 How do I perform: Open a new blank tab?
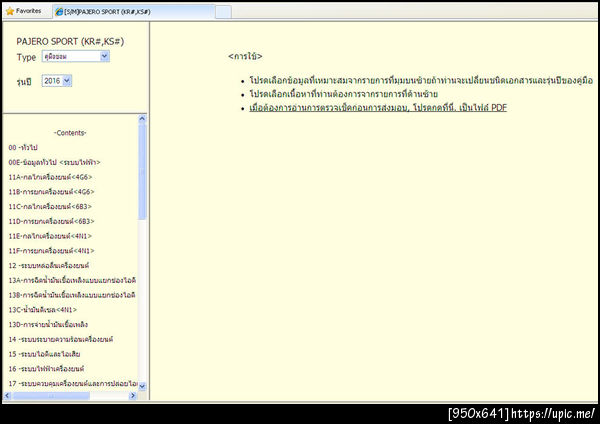pyautogui.click(x=223, y=12)
